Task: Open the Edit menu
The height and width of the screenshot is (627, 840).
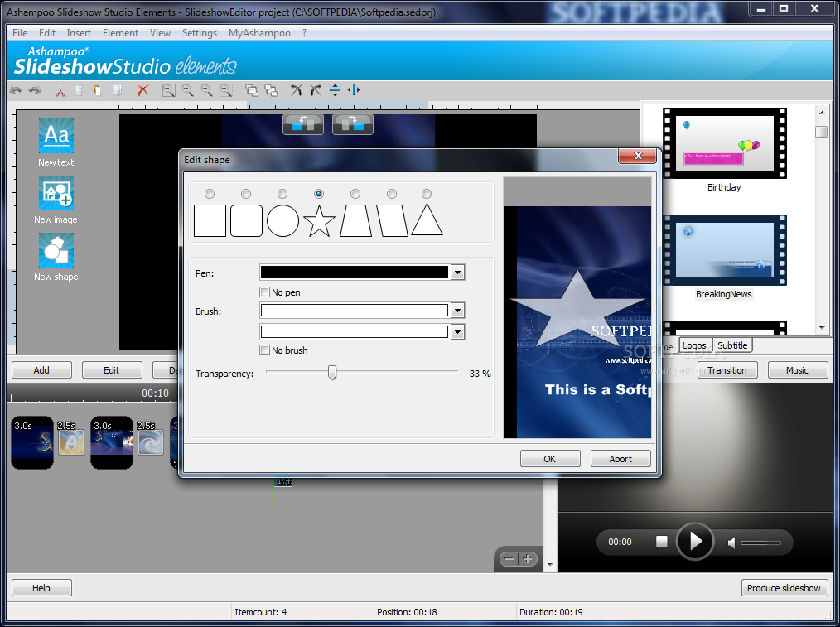Action: (47, 33)
